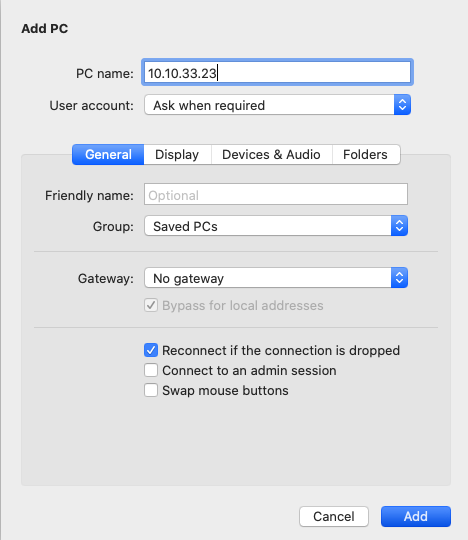Click the Reconnect if the connection is dropped label
Screen dimensions: 468x540
[x=281, y=351]
